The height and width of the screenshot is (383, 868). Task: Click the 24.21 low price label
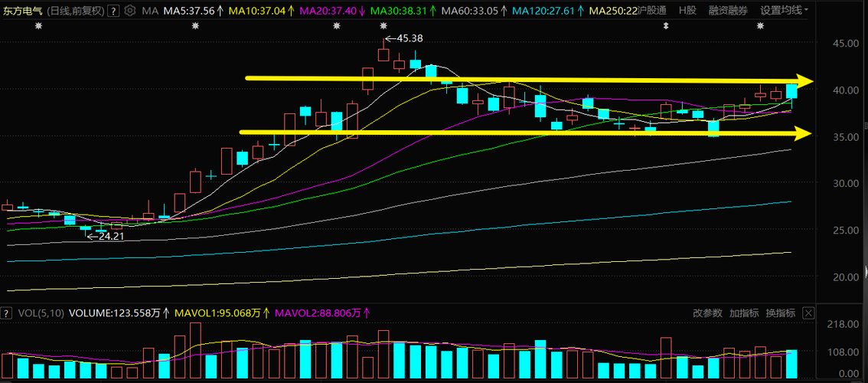tap(112, 236)
